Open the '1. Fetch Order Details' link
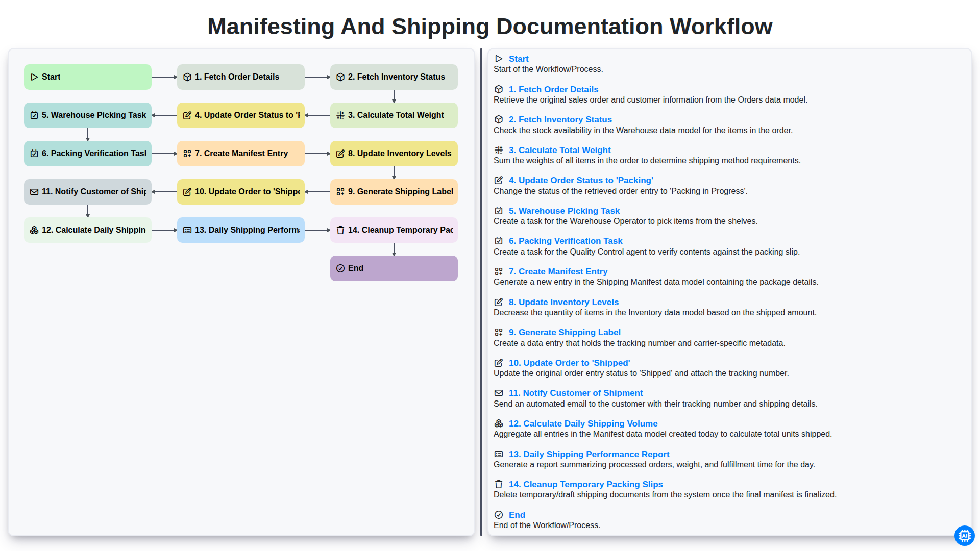980x551 pixels. 553,89
